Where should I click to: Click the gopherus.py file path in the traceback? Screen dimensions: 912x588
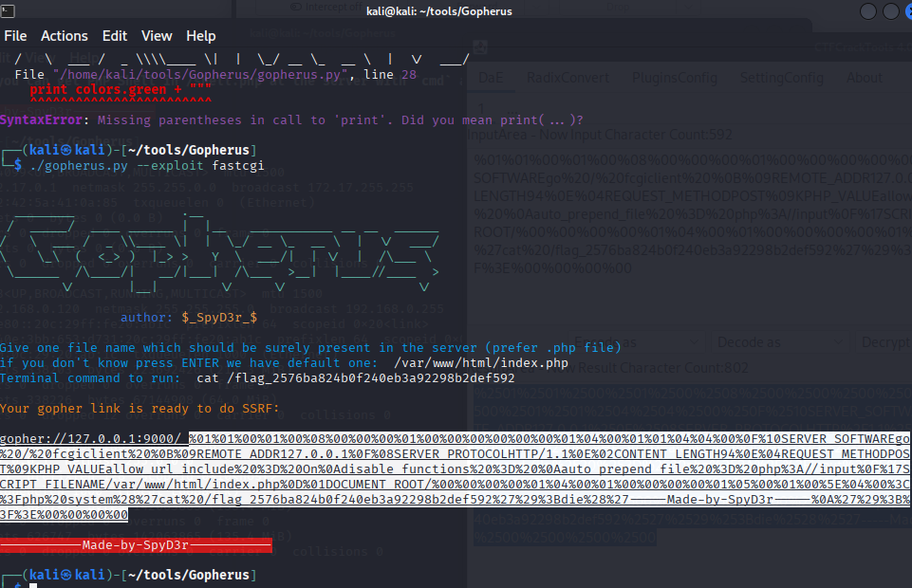[200, 74]
